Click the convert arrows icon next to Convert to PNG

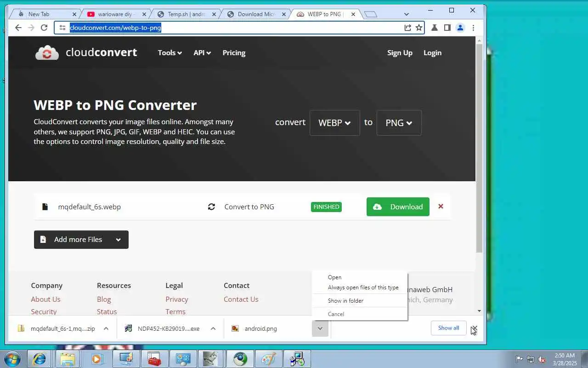(211, 207)
